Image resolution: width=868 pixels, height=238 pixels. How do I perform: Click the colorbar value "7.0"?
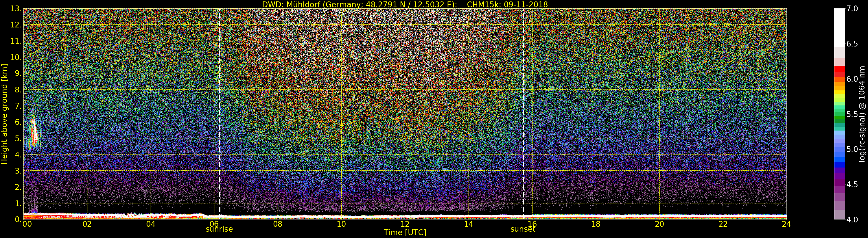tap(852, 9)
